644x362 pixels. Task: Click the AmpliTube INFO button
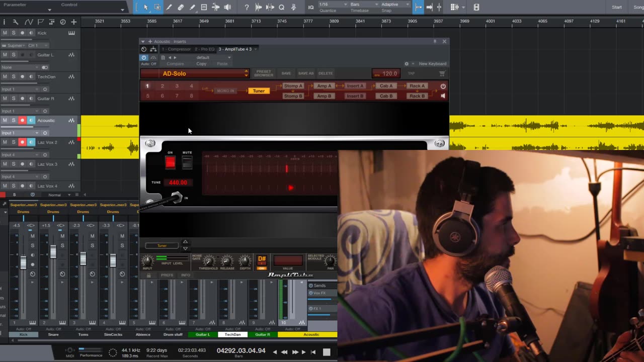tap(186, 275)
